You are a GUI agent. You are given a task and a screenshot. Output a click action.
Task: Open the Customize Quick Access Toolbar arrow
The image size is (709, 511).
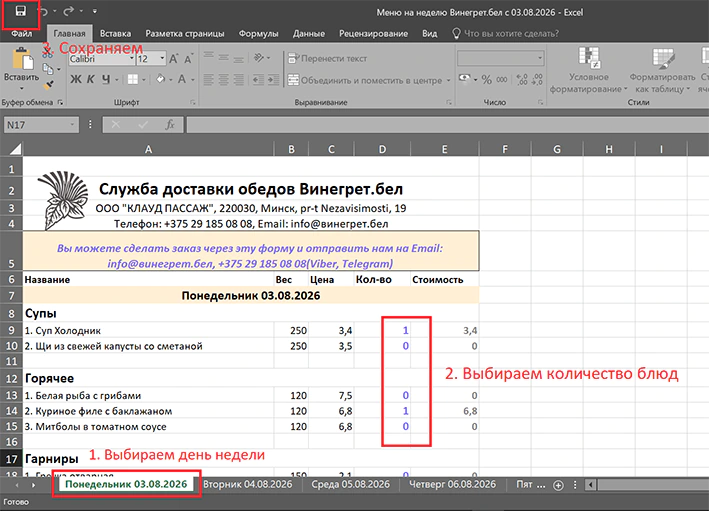(x=95, y=11)
